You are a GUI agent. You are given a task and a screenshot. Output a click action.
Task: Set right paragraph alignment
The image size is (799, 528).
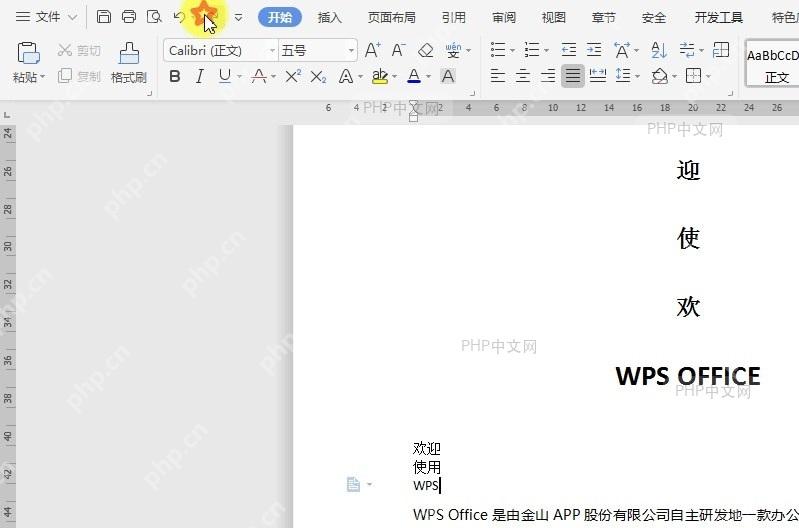(x=548, y=76)
